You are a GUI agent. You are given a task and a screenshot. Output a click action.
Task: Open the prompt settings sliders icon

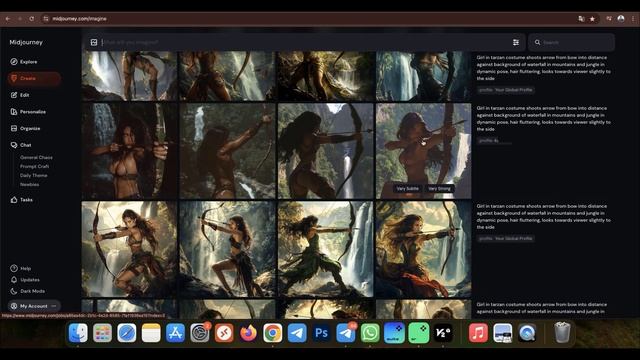[516, 42]
